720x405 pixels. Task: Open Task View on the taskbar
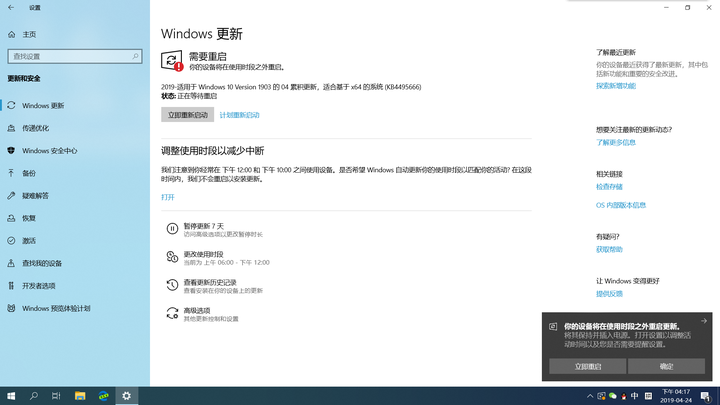[x=56, y=396]
